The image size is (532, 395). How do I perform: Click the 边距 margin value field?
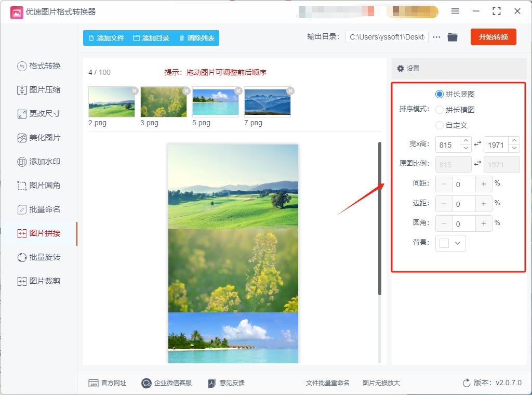[x=464, y=204]
